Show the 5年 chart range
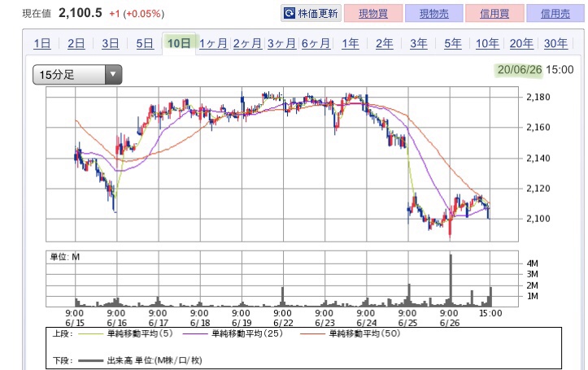 tap(453, 43)
